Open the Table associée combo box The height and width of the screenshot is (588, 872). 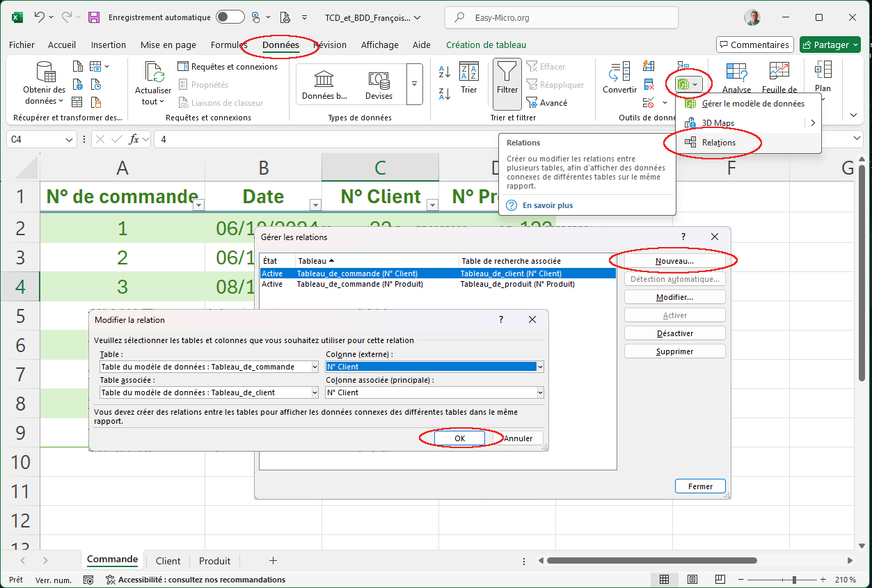[x=209, y=392]
